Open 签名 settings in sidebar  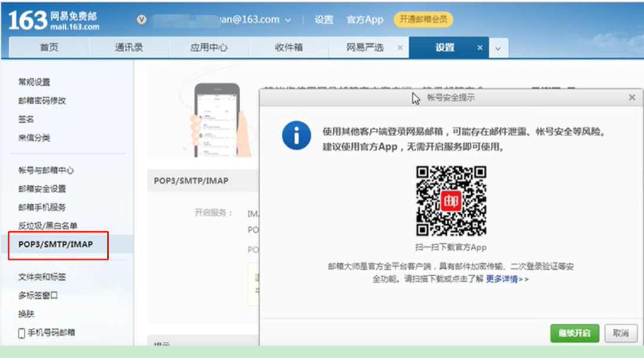click(x=26, y=119)
